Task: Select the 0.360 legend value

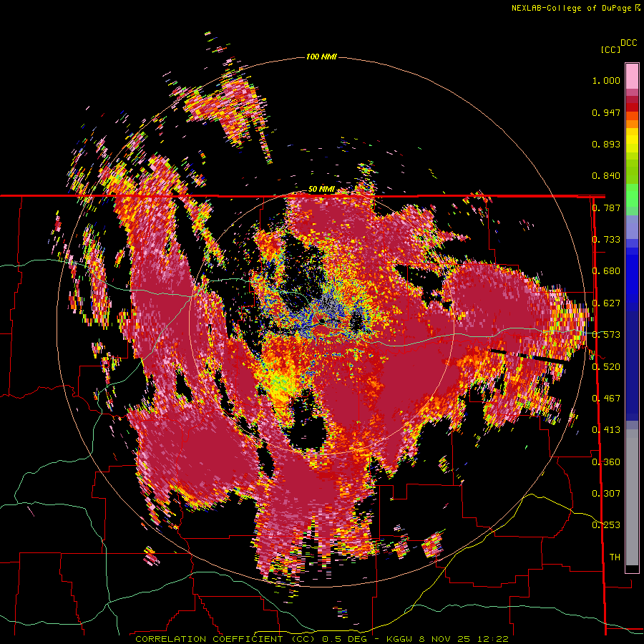Action: pyautogui.click(x=606, y=462)
